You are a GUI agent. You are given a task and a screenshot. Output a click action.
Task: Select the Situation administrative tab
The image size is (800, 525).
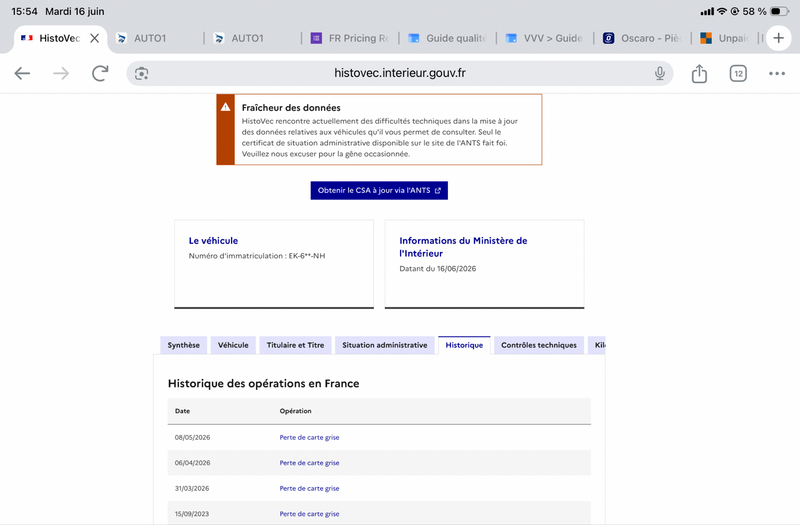pos(385,345)
